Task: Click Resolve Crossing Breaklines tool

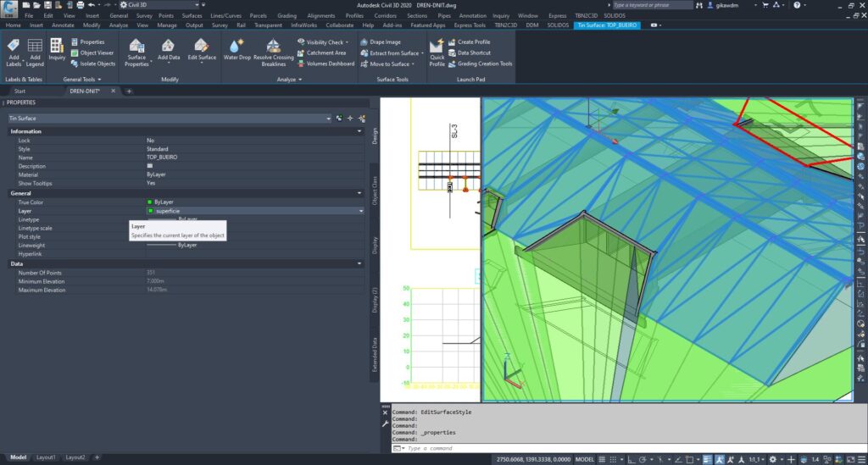Action: [x=274, y=53]
